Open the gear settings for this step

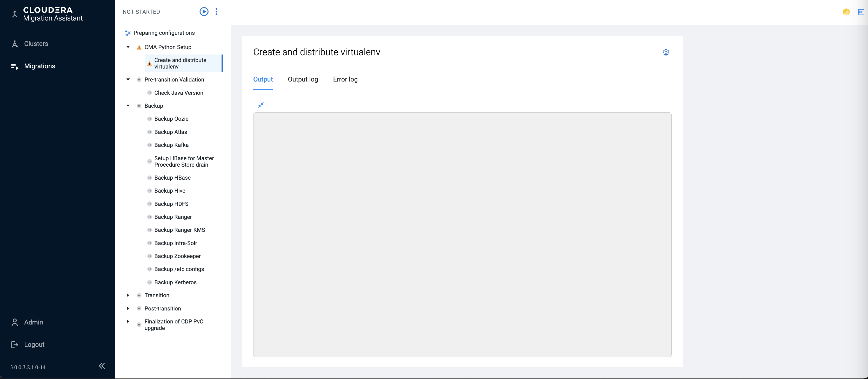tap(666, 52)
